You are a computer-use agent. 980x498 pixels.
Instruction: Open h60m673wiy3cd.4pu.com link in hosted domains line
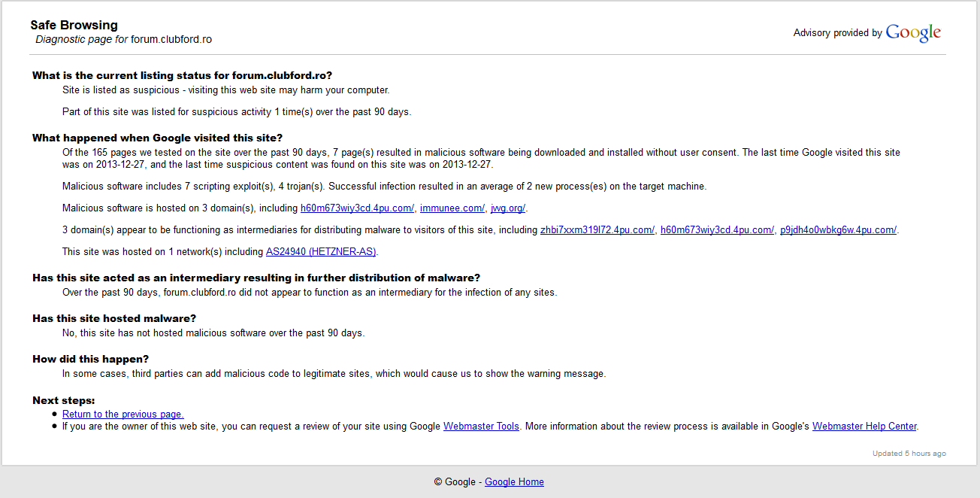tap(357, 208)
